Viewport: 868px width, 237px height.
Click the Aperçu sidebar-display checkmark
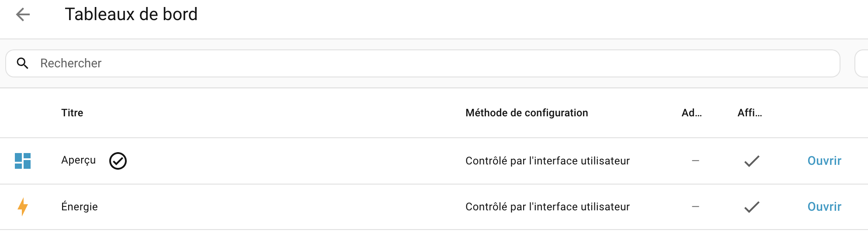752,161
